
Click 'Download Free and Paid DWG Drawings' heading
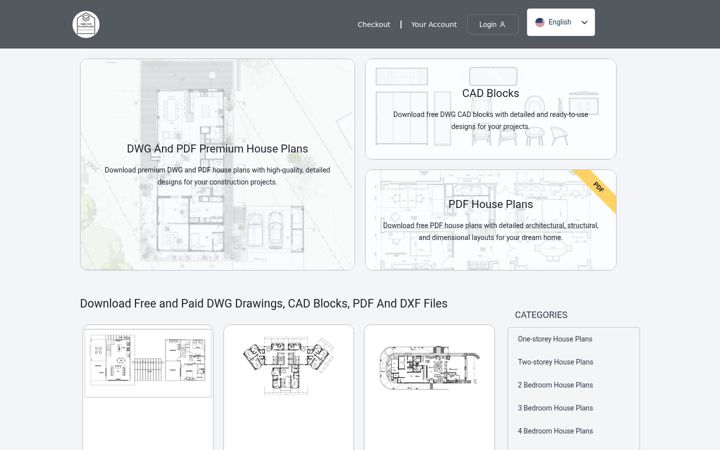264,304
